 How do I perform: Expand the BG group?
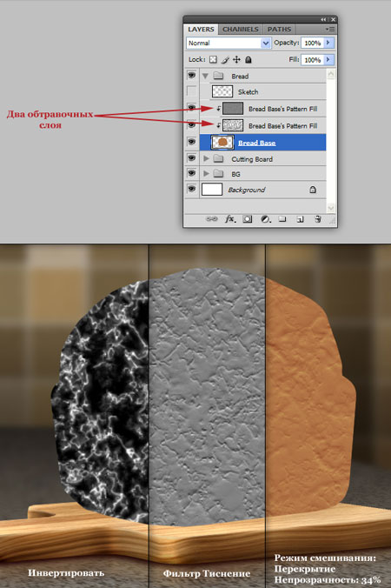(x=206, y=174)
